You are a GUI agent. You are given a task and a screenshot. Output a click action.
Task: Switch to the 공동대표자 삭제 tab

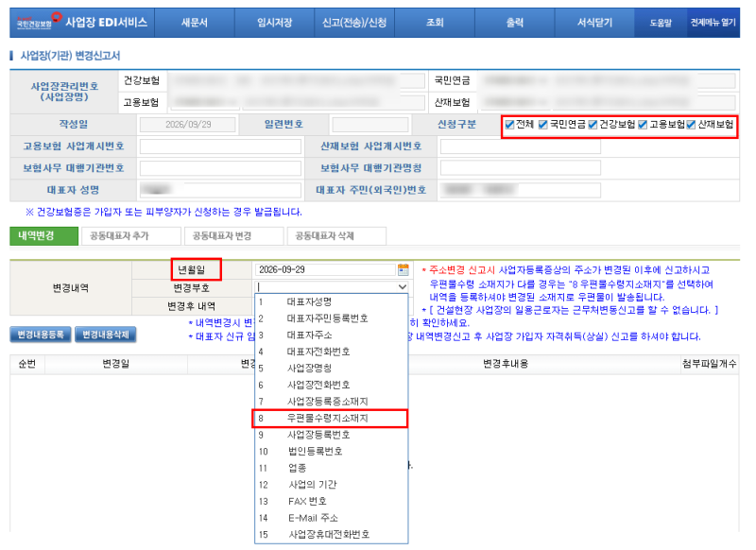click(x=336, y=235)
